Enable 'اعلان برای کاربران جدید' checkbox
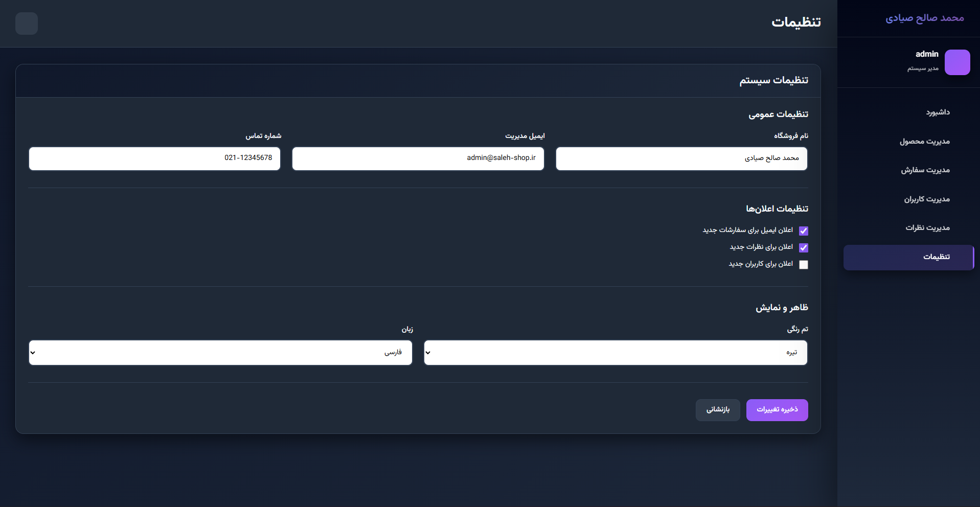This screenshot has height=507, width=980. tap(804, 265)
